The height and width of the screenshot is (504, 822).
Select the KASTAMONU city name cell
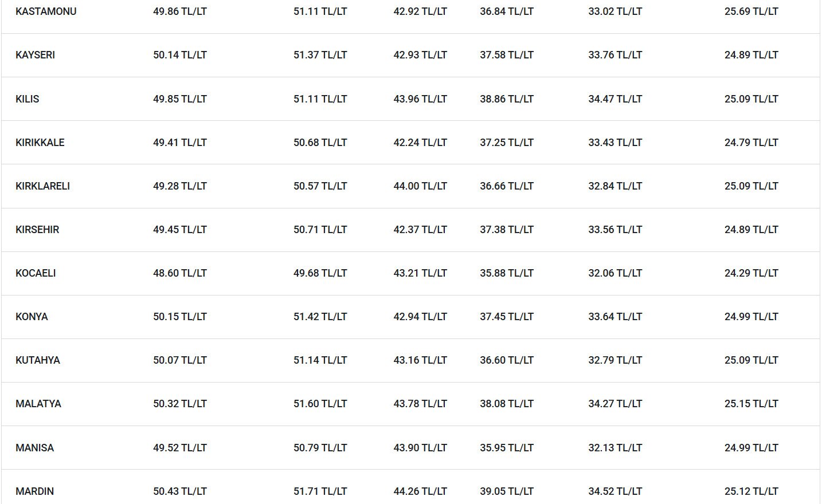pos(46,11)
